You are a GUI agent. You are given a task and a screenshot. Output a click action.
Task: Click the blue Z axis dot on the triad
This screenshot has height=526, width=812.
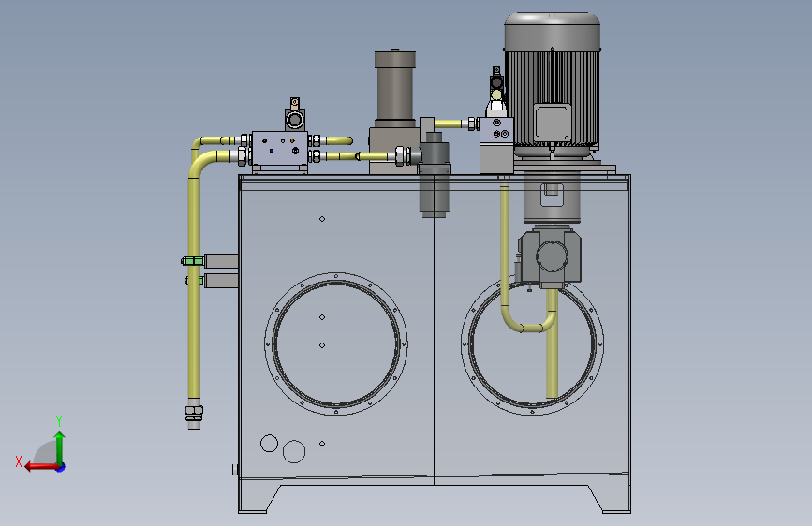click(61, 467)
